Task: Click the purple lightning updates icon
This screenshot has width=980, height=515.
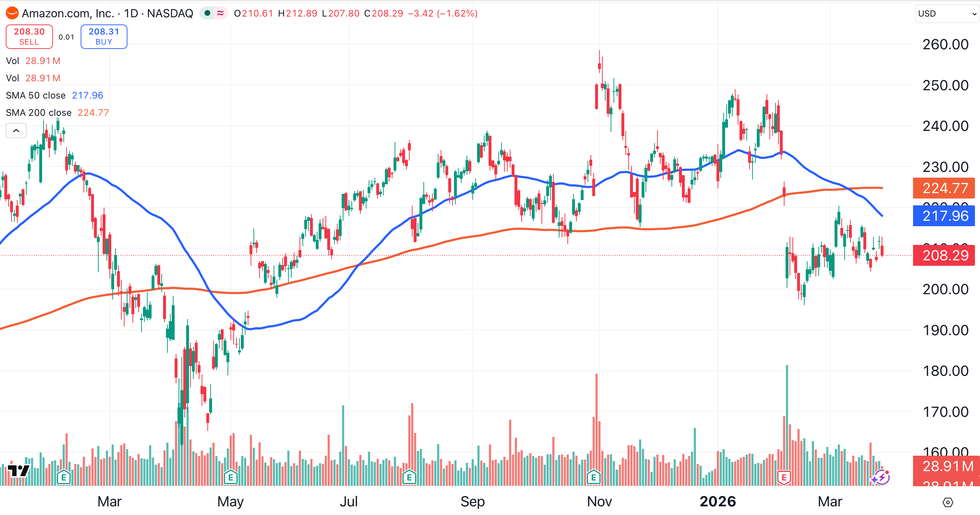Action: click(x=881, y=477)
